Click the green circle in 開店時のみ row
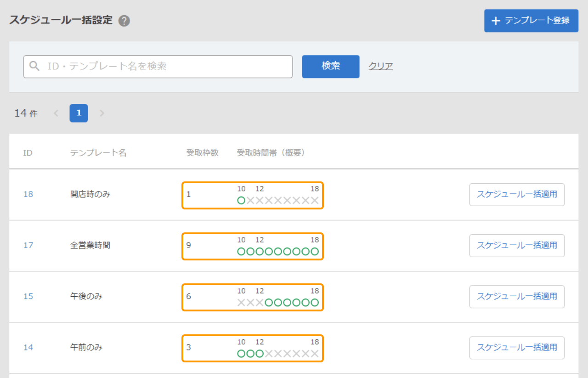 (x=241, y=200)
